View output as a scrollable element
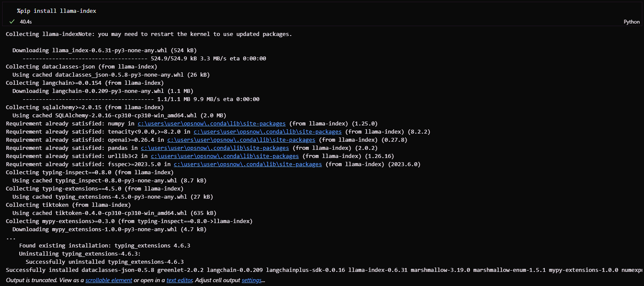Screen dimensions: 644x286 109,280
